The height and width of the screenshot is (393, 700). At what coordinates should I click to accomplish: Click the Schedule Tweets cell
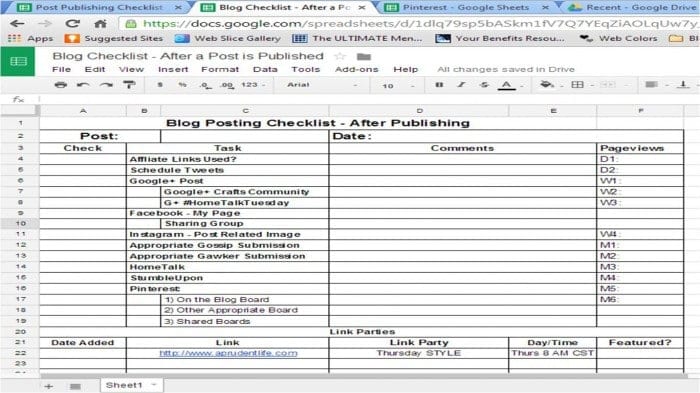[x=228, y=170]
